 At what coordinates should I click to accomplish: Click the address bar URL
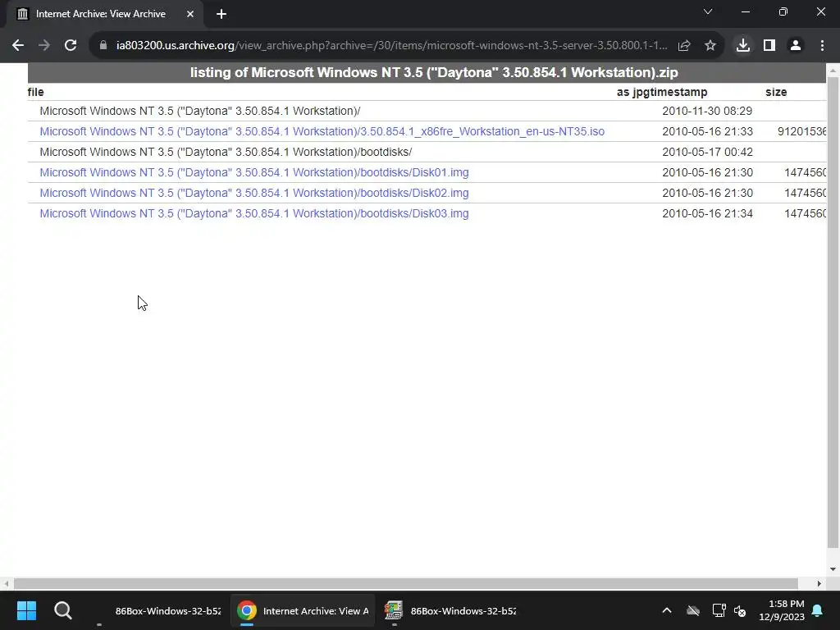tap(391, 46)
